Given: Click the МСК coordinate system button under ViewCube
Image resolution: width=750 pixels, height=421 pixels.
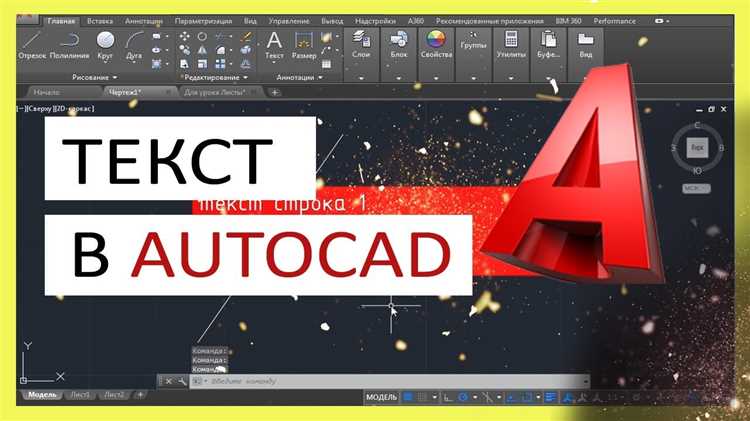Looking at the screenshot, I should (696, 188).
